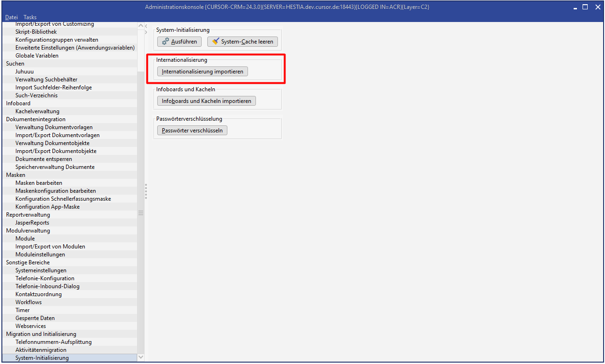Open the Datei menu

click(x=11, y=17)
